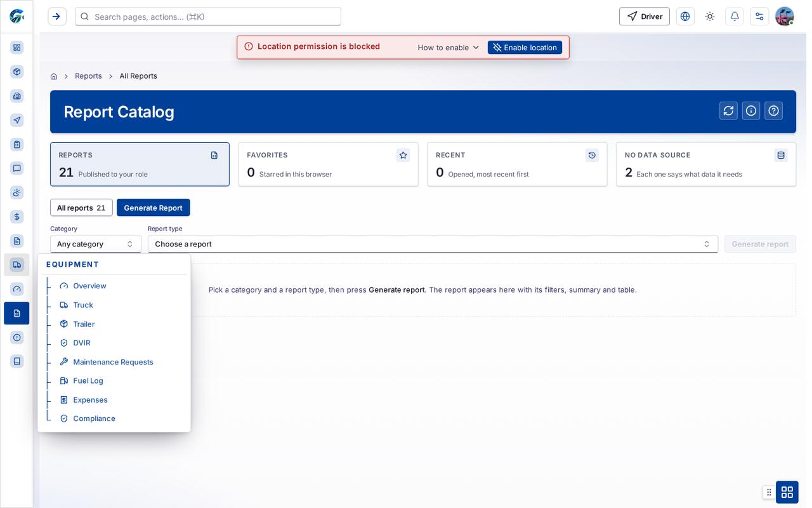Click the info icon in Report Catalog header
Viewport: 812px width, 508px height.
(751, 110)
